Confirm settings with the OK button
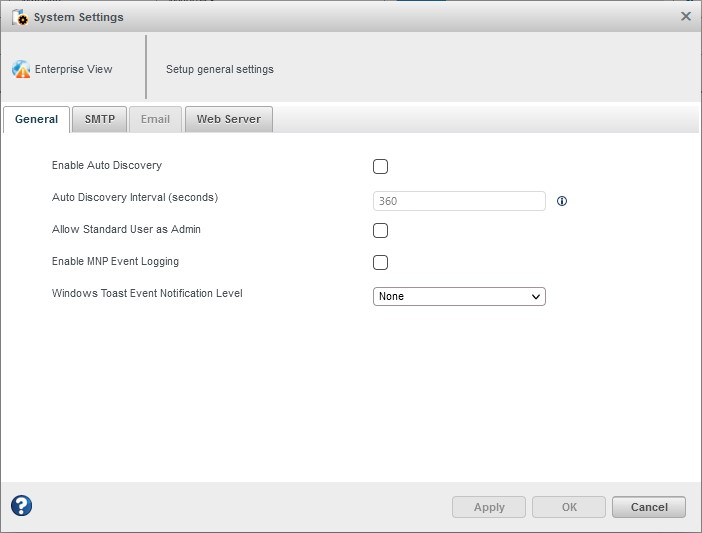 pos(569,507)
